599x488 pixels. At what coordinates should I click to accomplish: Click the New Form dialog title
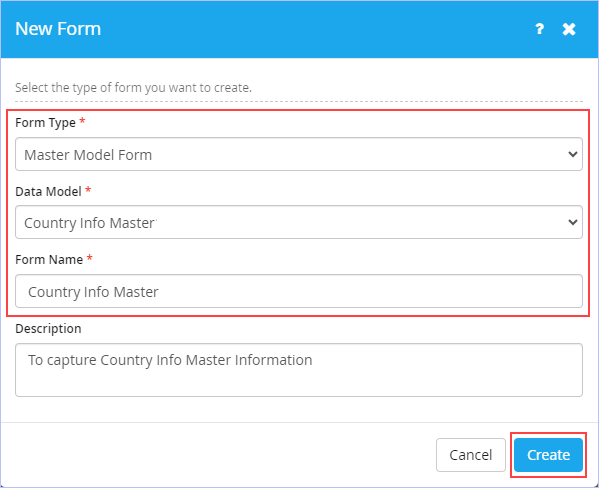click(58, 29)
